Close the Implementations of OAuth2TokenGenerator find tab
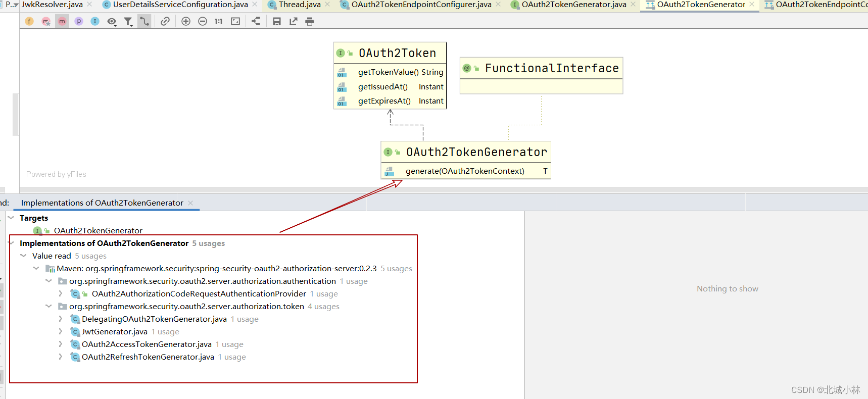 [x=190, y=203]
